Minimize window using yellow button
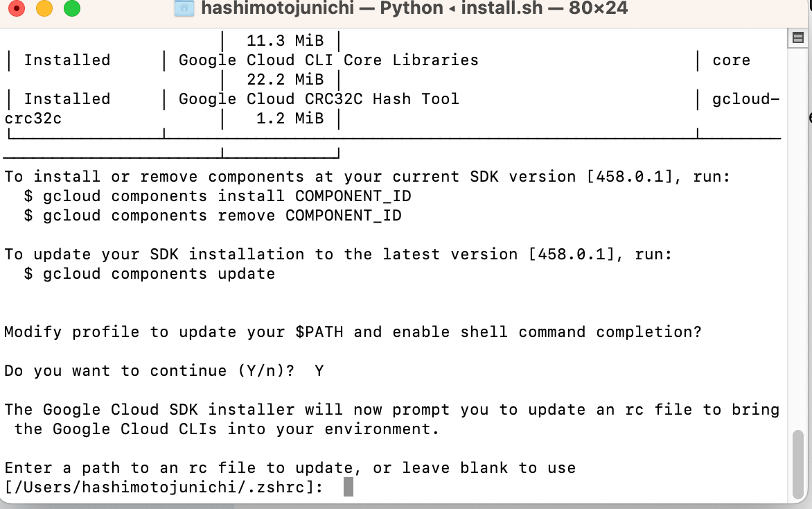Screen dimensions: 812x509 point(44,9)
